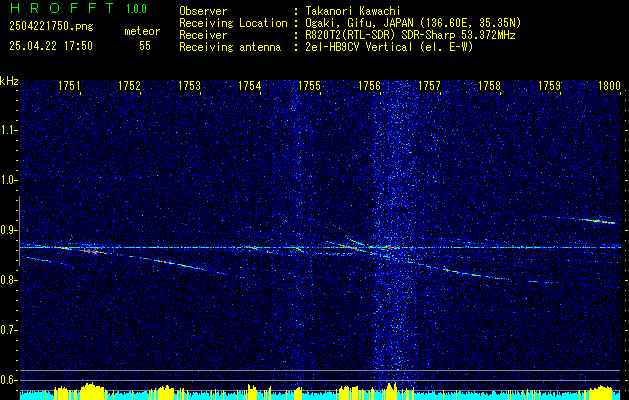Select the version number 1.0.0

tap(136, 9)
